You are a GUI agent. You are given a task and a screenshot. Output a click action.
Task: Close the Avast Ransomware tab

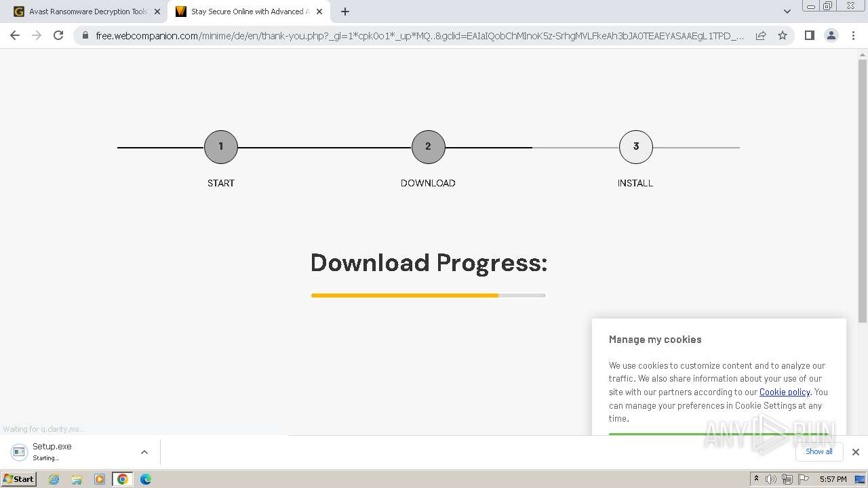point(157,12)
